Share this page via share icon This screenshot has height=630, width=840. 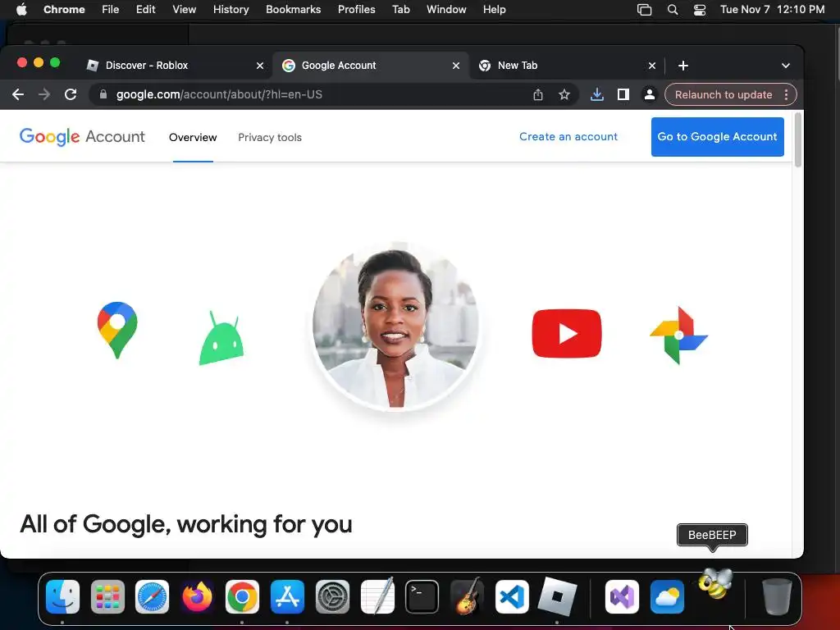click(x=538, y=95)
